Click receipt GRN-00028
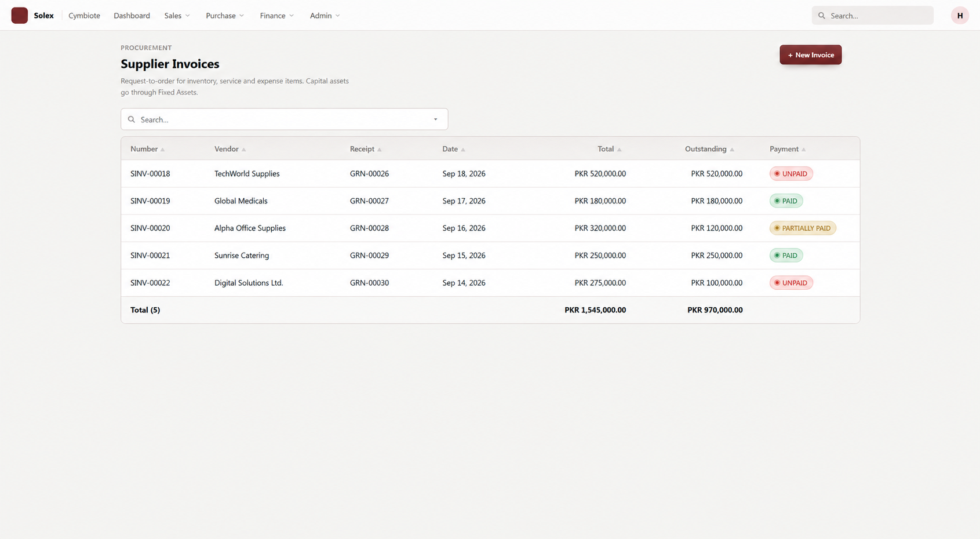Viewport: 980px width, 539px height. point(369,228)
